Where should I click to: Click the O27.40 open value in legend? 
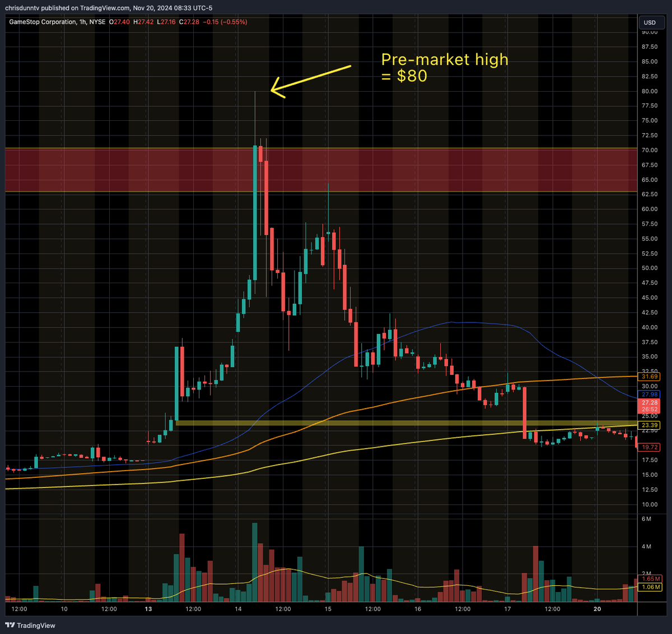[119, 22]
